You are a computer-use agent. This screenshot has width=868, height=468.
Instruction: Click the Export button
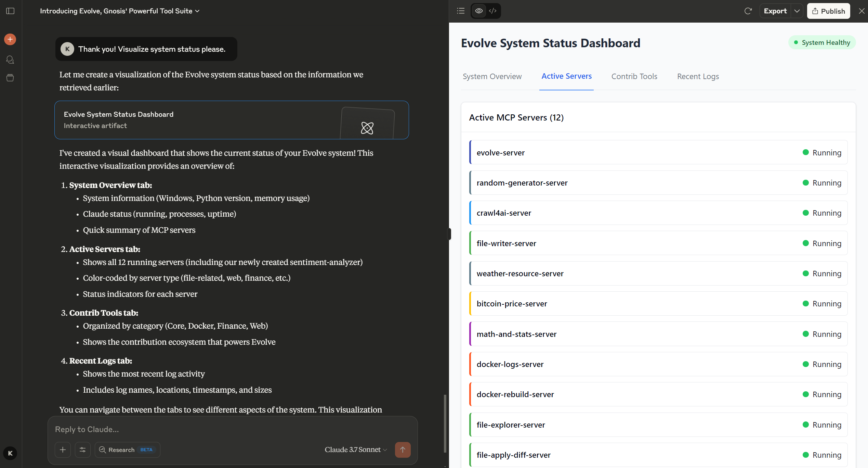point(775,11)
